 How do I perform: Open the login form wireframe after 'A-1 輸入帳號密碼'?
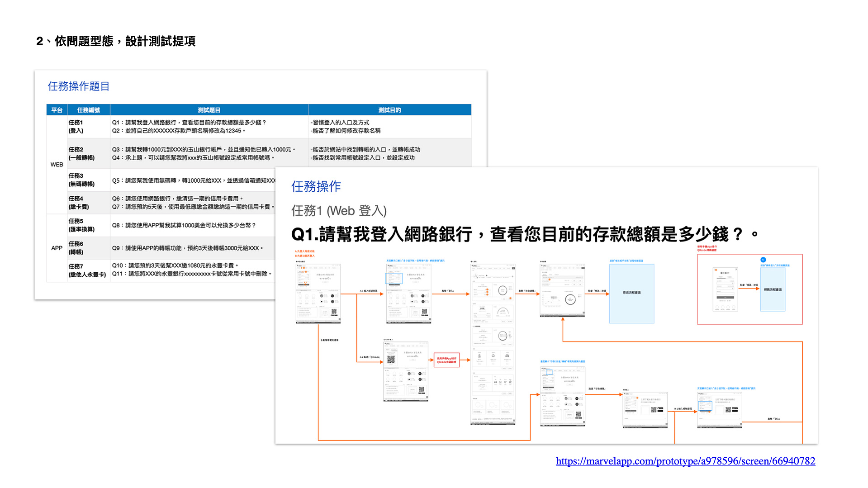coord(408,294)
